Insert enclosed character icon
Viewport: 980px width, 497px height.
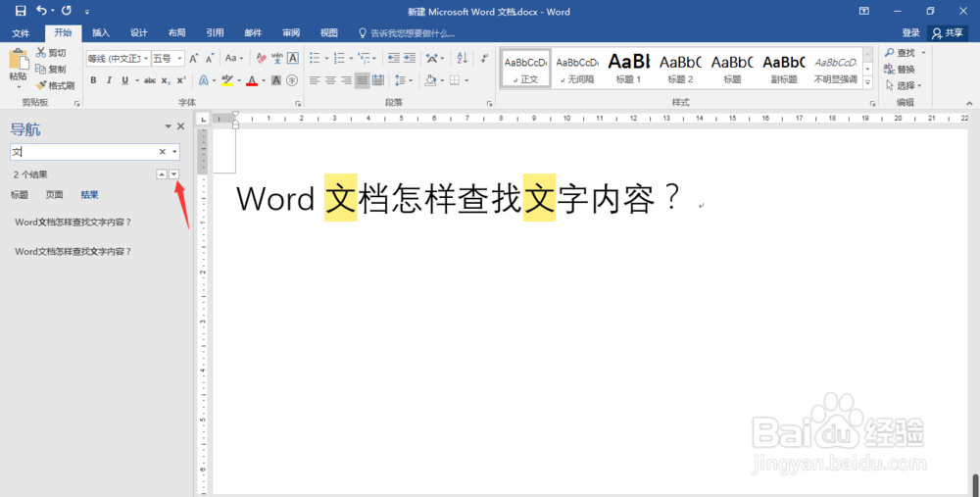(x=292, y=80)
